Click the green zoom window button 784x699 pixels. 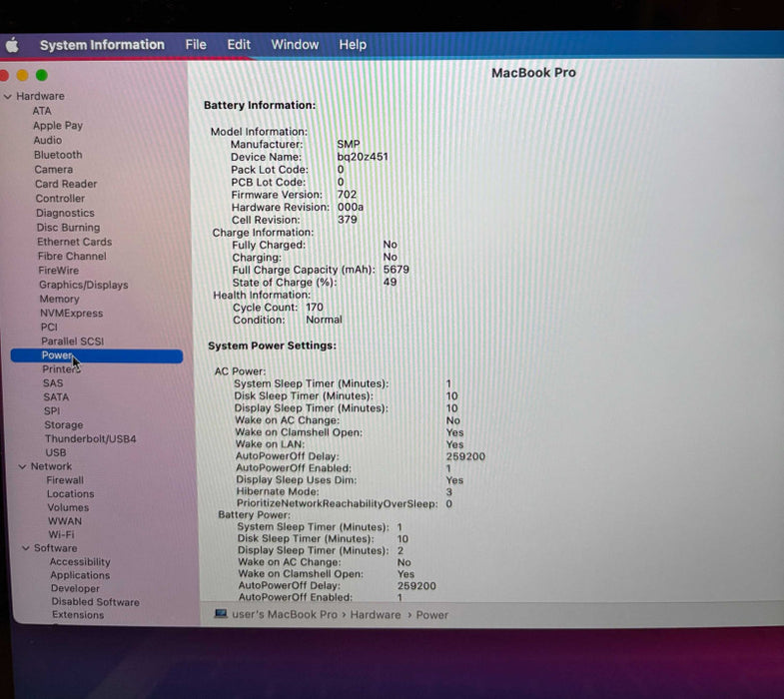[42, 75]
